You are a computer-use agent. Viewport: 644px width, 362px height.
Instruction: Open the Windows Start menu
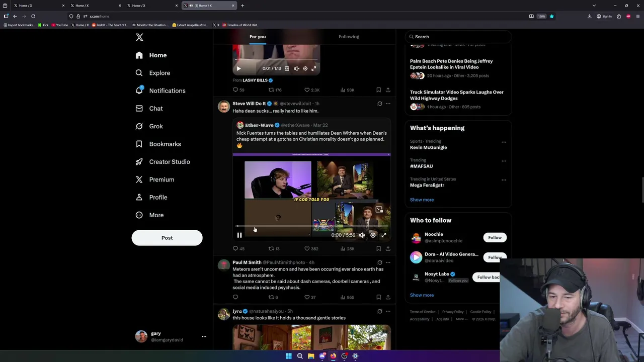(289, 356)
